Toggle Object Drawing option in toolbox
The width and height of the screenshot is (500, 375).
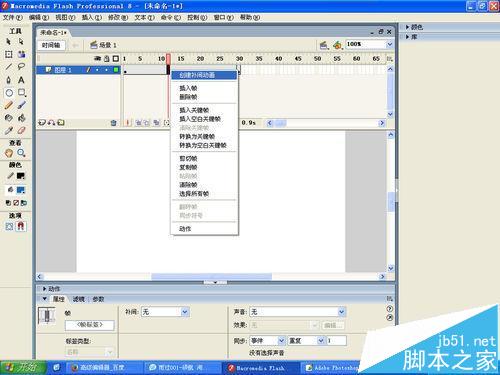click(9, 227)
